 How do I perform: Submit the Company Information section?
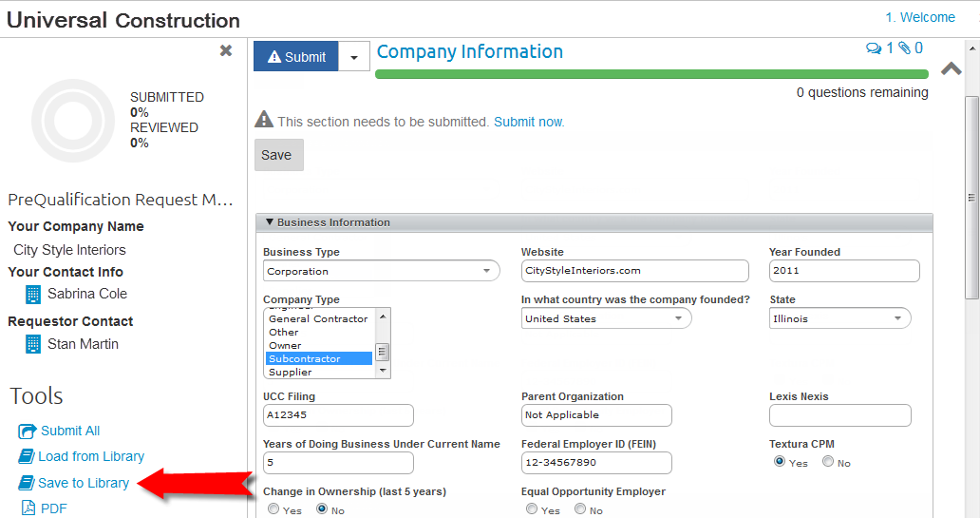[x=296, y=56]
